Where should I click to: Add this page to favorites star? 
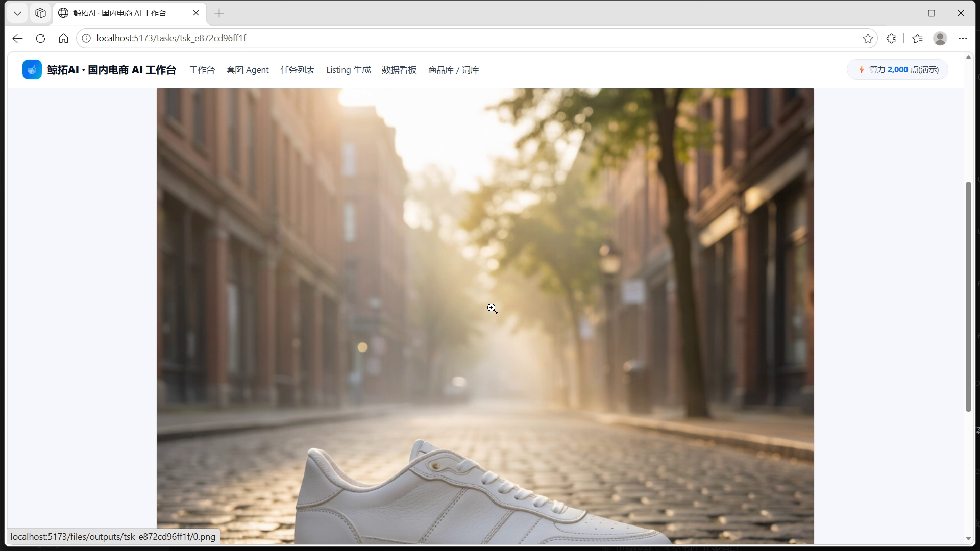pos(868,38)
